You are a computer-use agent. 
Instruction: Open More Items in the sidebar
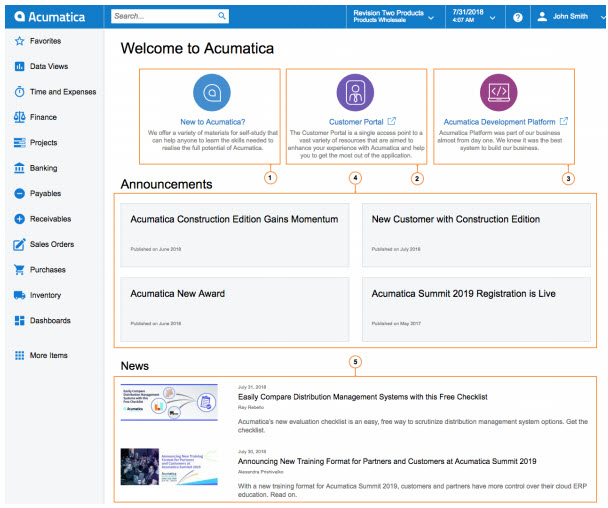pos(48,355)
